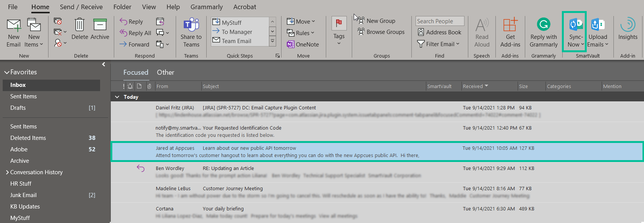Click the New Email icon
The height and width of the screenshot is (223, 644).
14,26
